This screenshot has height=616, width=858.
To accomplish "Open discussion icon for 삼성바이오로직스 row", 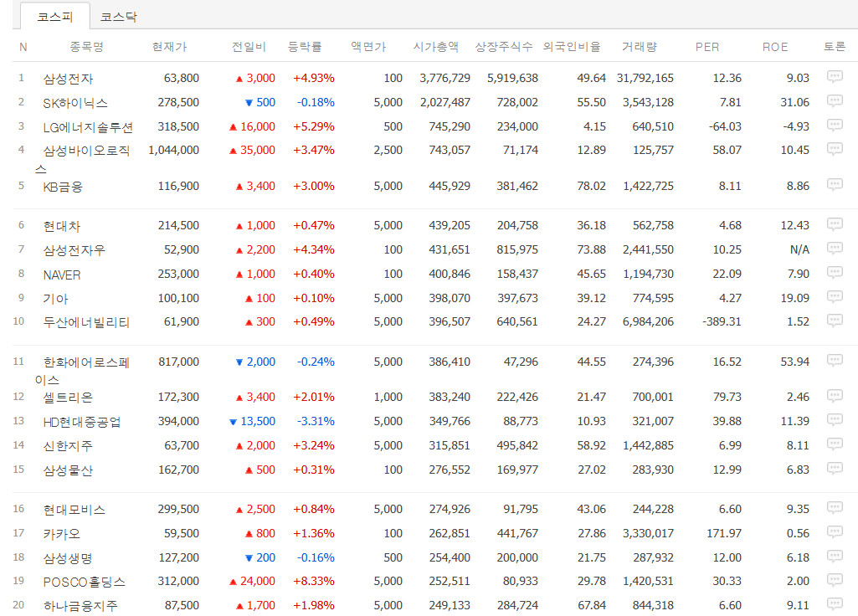I will [x=835, y=149].
